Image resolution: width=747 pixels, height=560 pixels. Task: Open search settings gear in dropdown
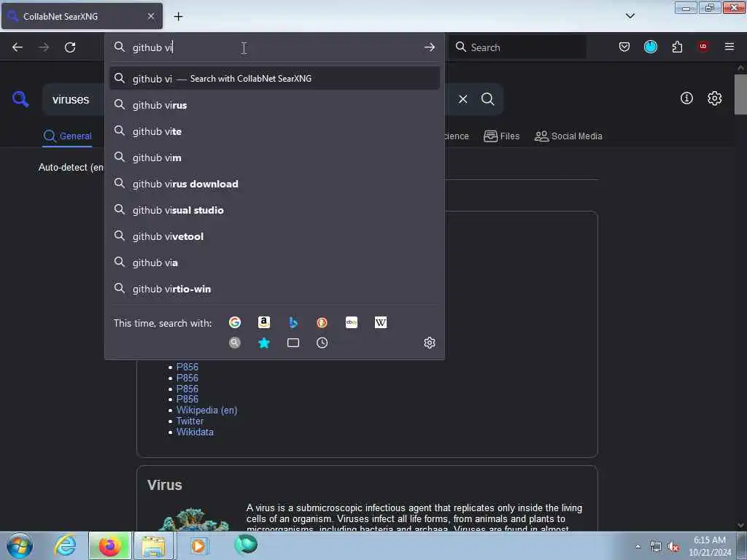pyautogui.click(x=429, y=343)
